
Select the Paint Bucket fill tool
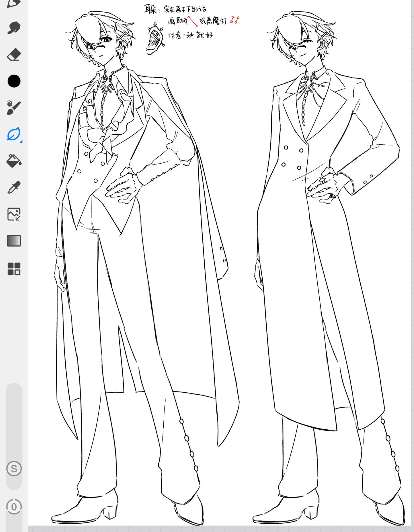(x=14, y=161)
